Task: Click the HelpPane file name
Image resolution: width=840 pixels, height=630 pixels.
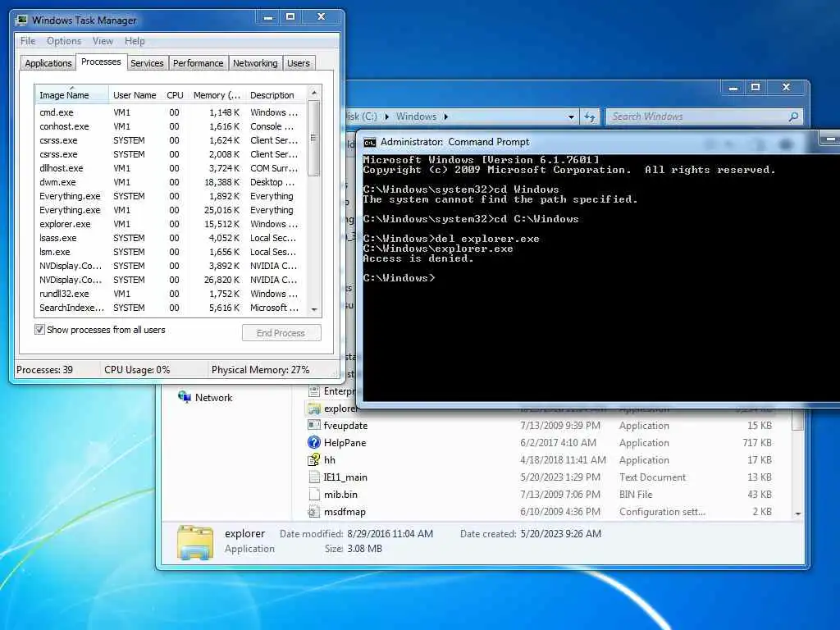Action: [345, 443]
